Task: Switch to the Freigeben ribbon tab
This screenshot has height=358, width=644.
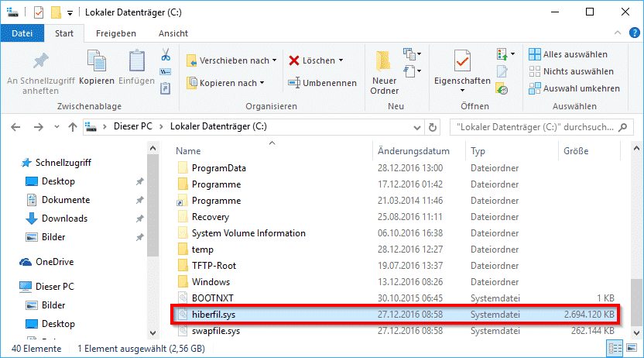Action: 116,33
